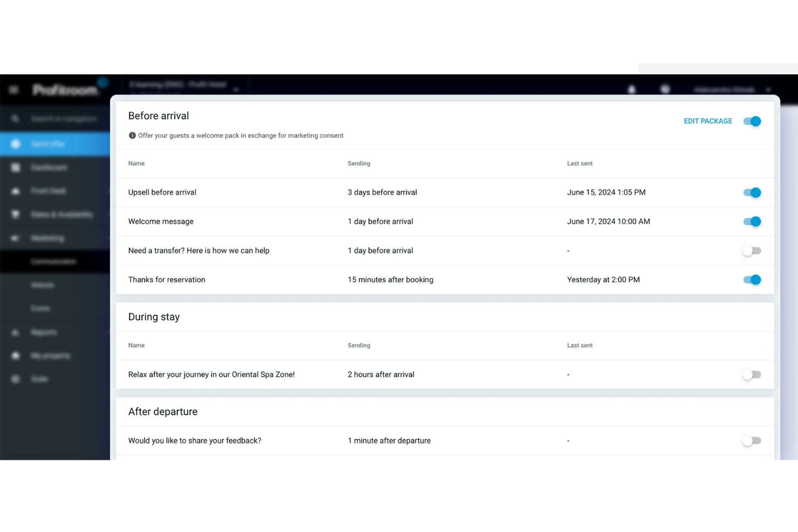Open My property in the sidebar

50,356
